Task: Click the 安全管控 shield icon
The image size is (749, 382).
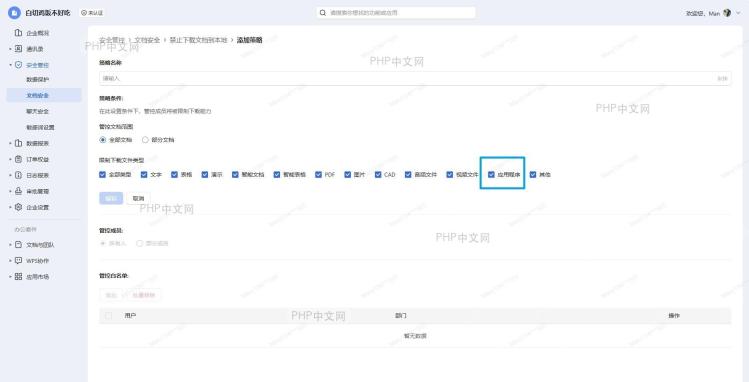Action: pos(18,64)
